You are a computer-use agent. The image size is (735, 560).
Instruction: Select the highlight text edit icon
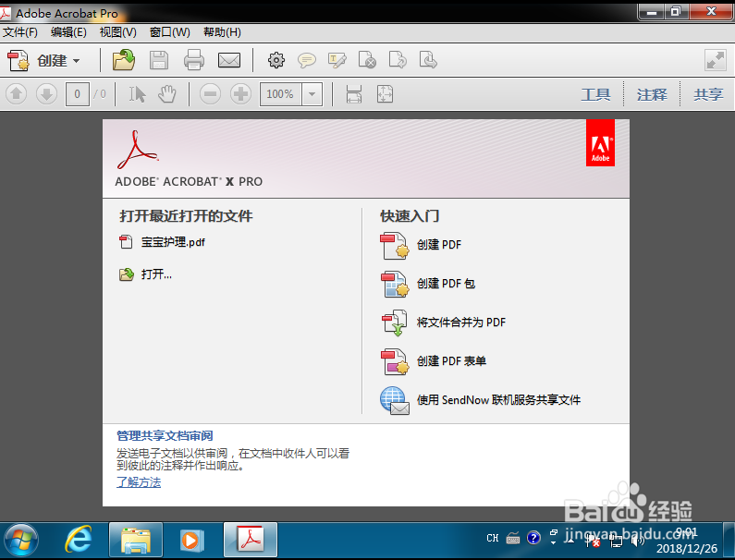(337, 60)
